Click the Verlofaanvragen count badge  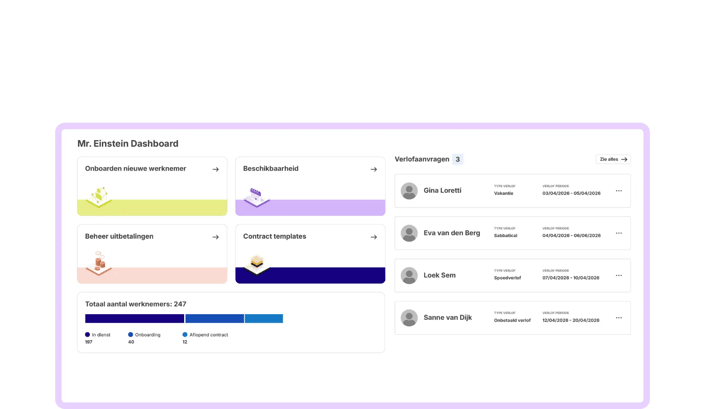tap(457, 159)
